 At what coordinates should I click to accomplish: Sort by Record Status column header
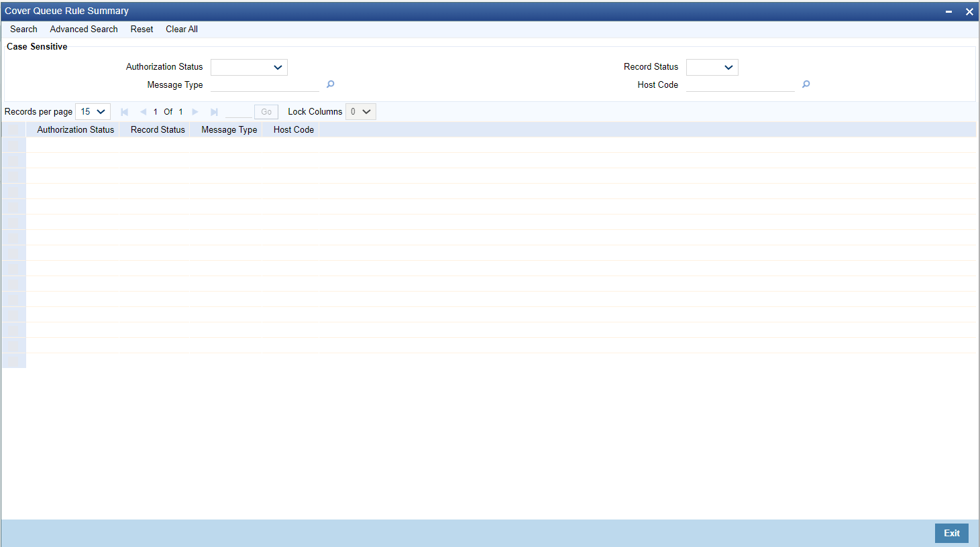point(158,130)
